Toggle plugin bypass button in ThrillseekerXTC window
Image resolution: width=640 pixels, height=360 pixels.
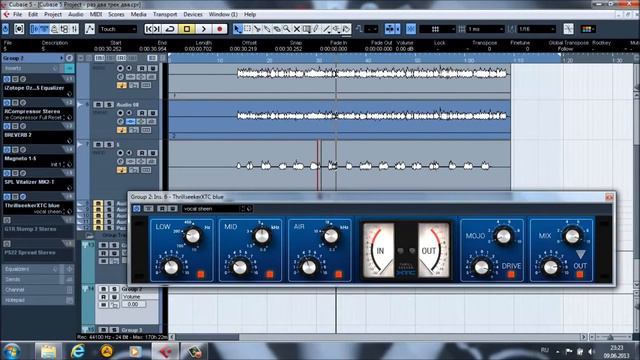click(x=149, y=209)
